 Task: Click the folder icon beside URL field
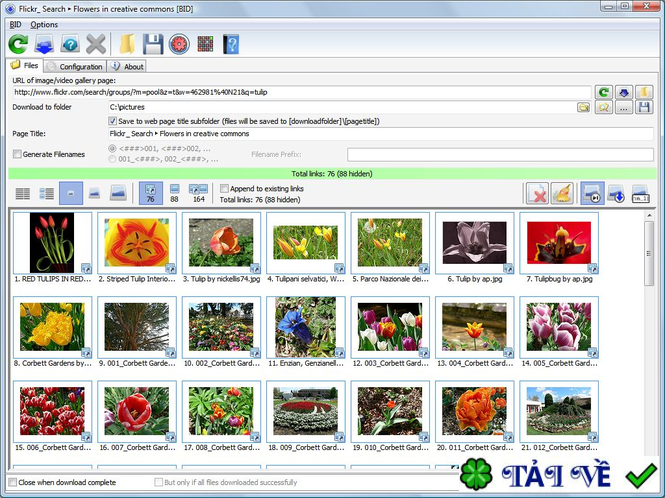(644, 92)
